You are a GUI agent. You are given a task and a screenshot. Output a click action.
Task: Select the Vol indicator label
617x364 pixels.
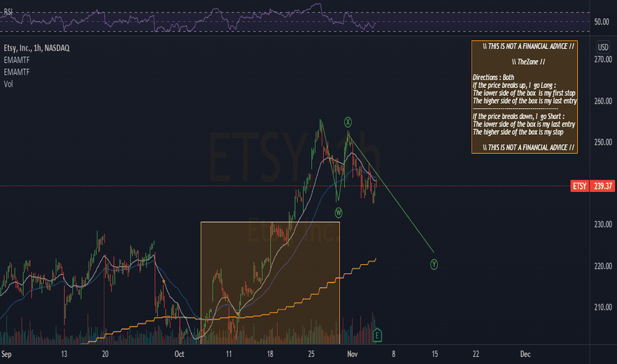8,84
